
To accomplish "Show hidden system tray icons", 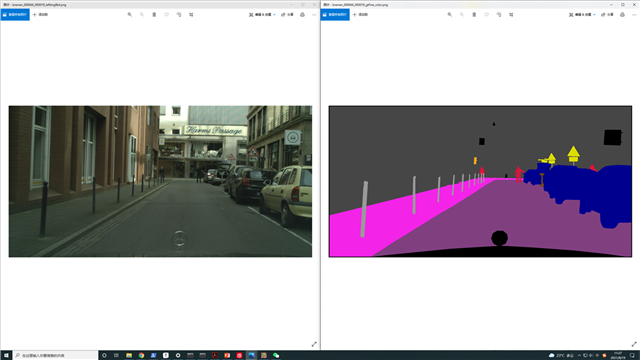I will [x=579, y=356].
